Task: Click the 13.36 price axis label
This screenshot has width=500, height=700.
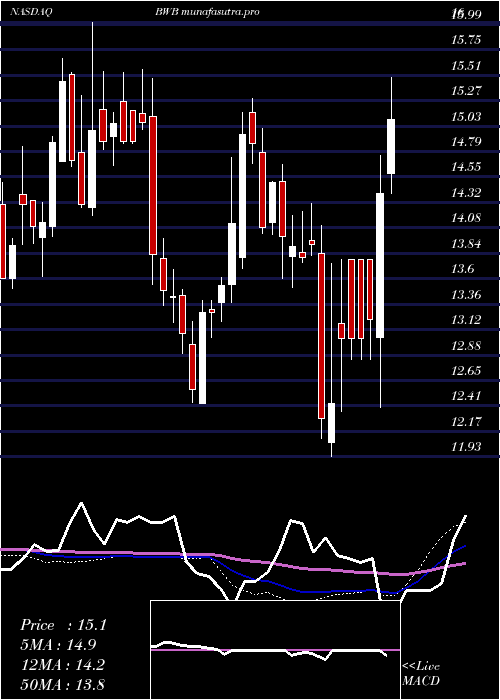Action: click(466, 295)
